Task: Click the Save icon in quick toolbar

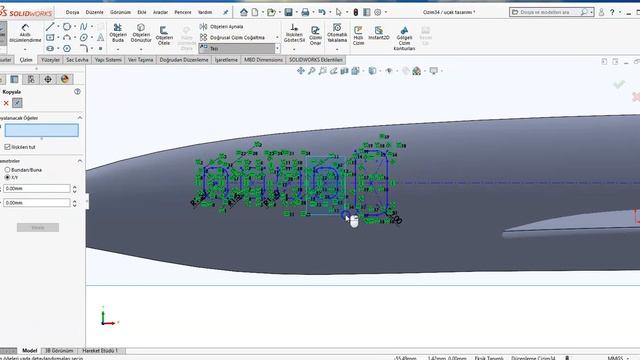Action: point(289,12)
